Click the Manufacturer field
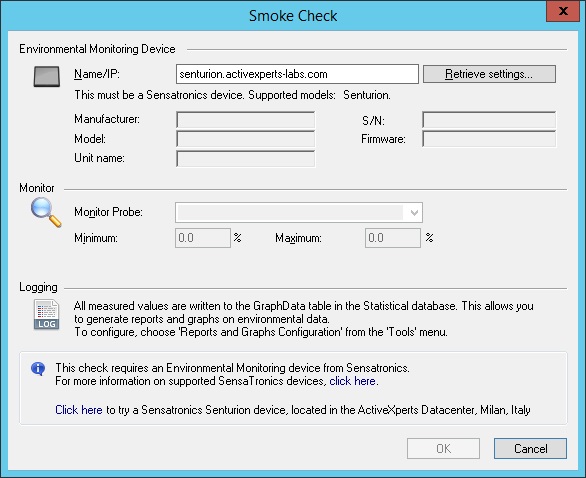The width and height of the screenshot is (586, 478). point(246,120)
